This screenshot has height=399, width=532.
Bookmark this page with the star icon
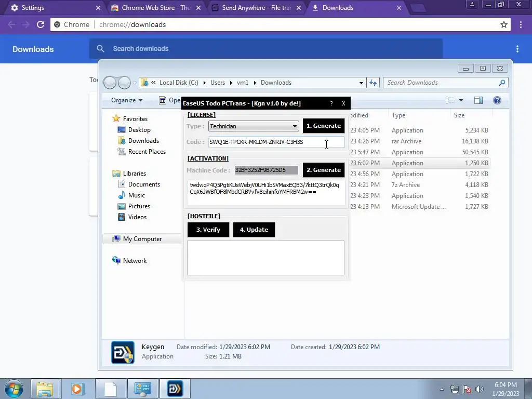(504, 24)
